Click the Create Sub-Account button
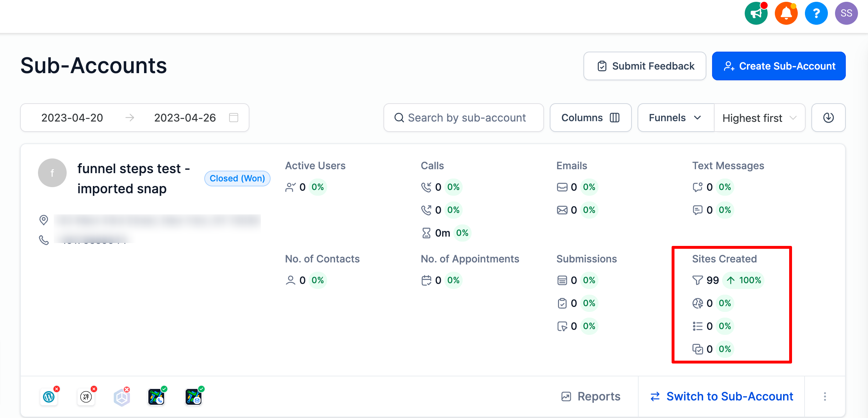868x418 pixels. point(778,66)
